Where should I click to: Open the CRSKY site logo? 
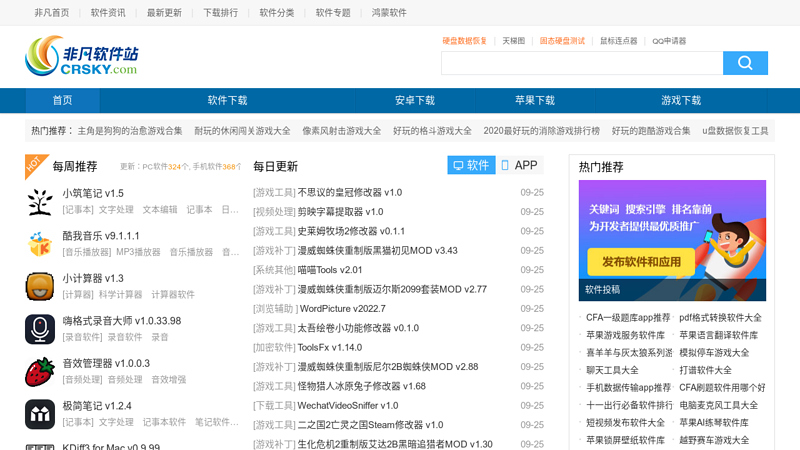coord(82,56)
